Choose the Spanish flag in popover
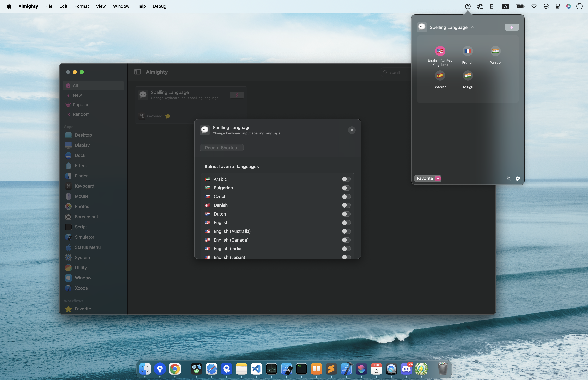Viewport: 588px width, 380px height. coord(440,76)
